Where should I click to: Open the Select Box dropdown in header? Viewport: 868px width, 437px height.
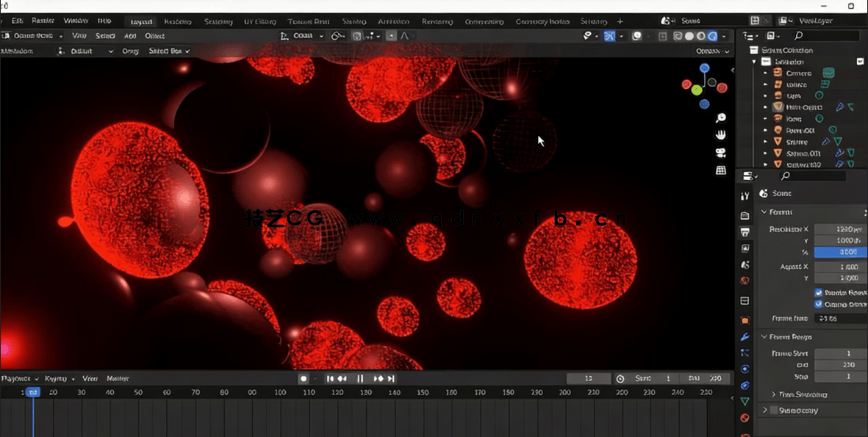point(169,51)
